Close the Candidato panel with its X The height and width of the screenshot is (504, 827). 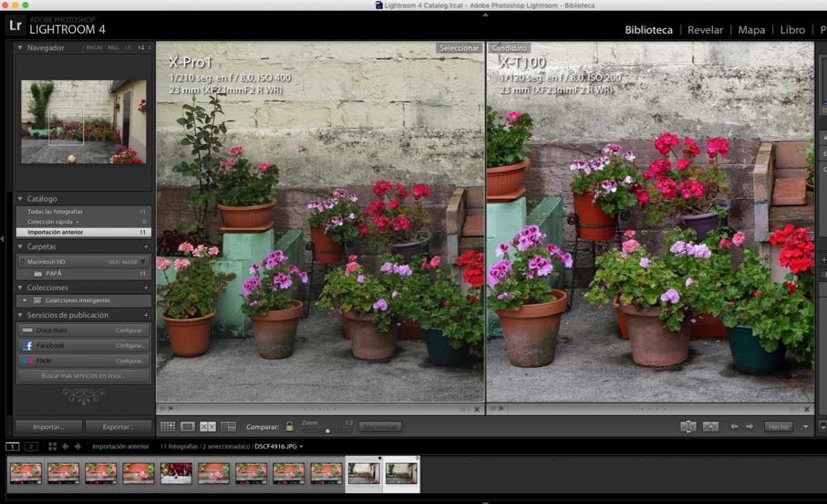coord(806,409)
